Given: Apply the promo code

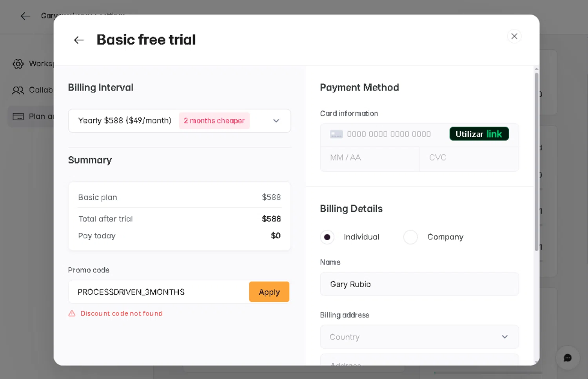Looking at the screenshot, I should click(x=269, y=292).
